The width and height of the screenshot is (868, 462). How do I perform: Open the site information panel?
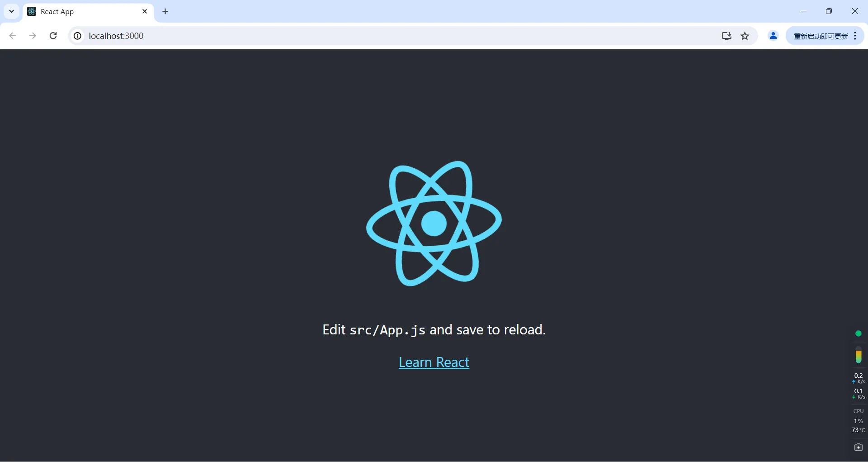click(x=77, y=36)
